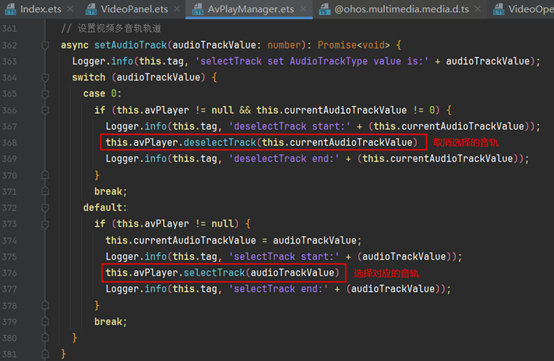Fold the case 0 block
554x361 pixels.
coord(45,94)
